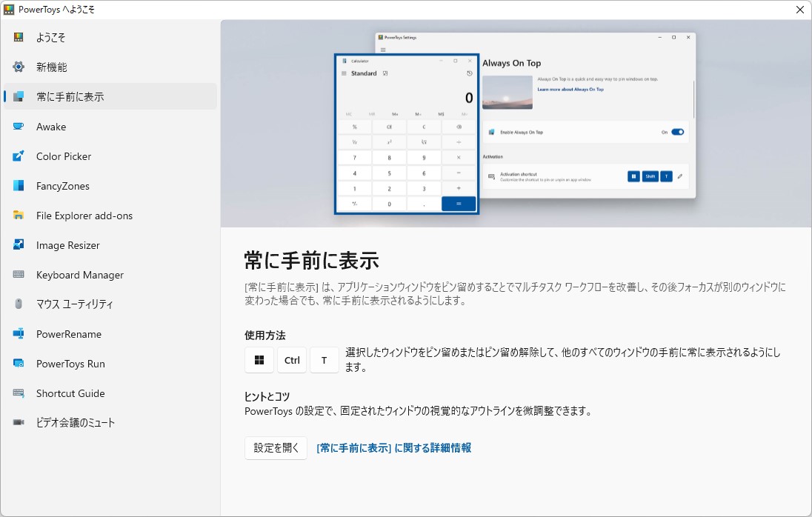Screen dimensions: 812x517
Task: Open PowerToys Run via its sidebar icon
Action: 20,364
